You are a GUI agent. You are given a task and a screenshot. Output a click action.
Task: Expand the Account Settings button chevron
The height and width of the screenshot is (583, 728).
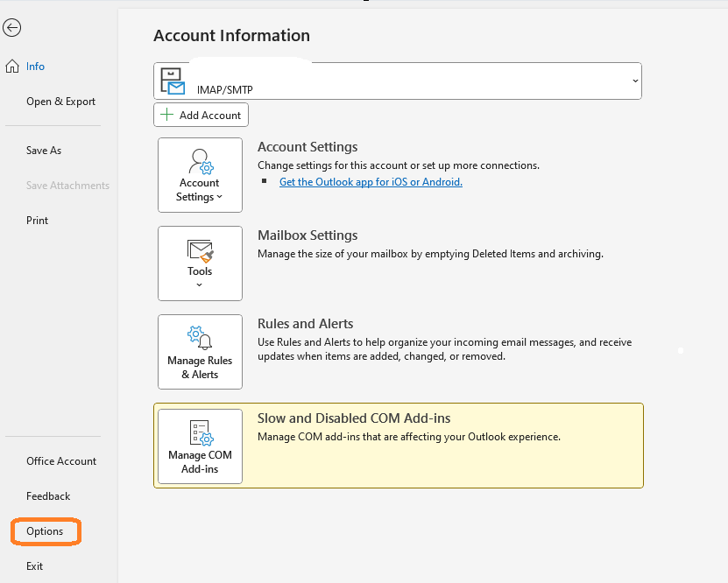pos(220,197)
